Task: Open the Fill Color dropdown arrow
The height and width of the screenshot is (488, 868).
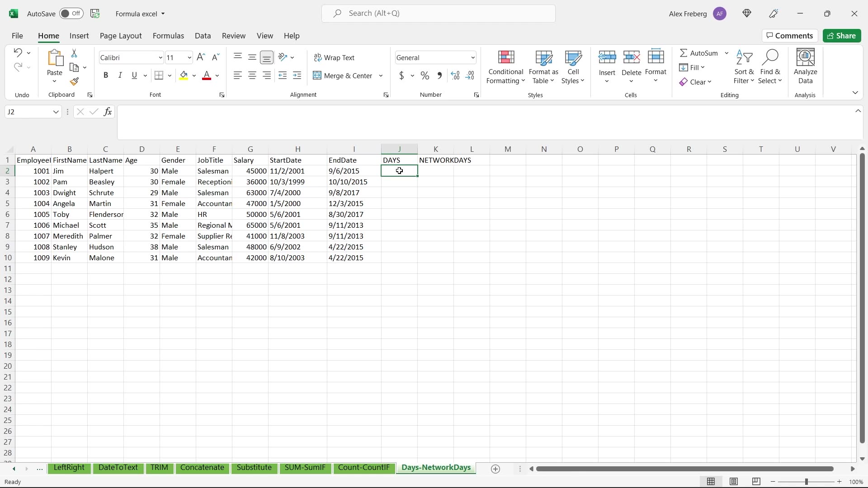Action: click(195, 75)
